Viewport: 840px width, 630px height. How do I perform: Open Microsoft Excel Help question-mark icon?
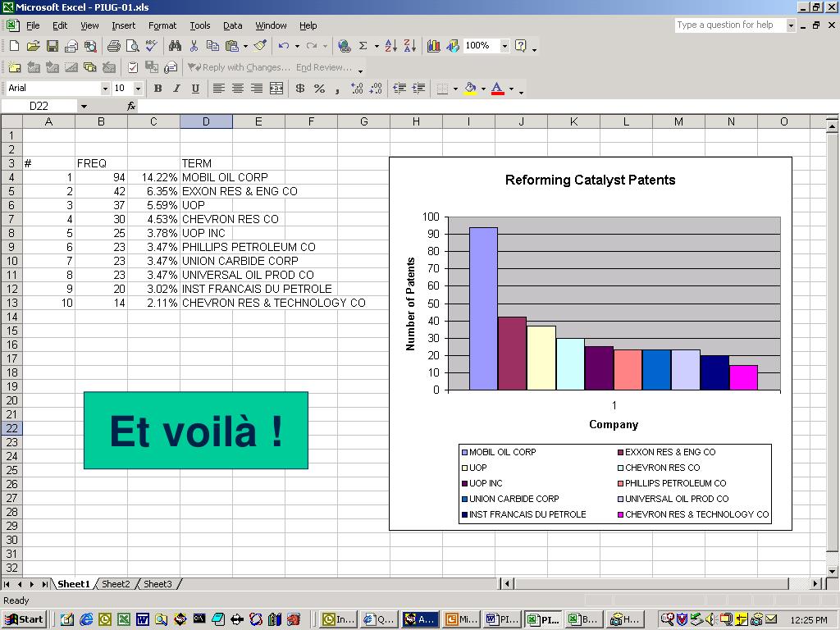point(520,46)
